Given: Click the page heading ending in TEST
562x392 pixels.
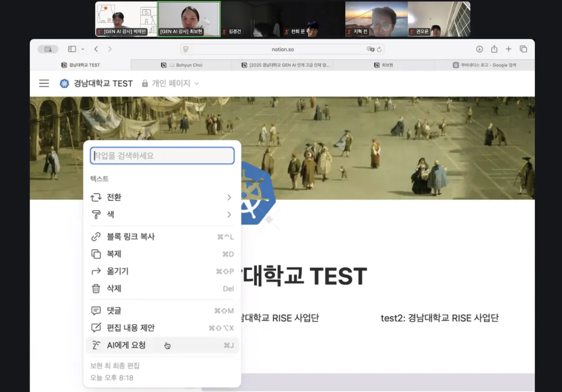Looking at the screenshot, I should point(304,275).
